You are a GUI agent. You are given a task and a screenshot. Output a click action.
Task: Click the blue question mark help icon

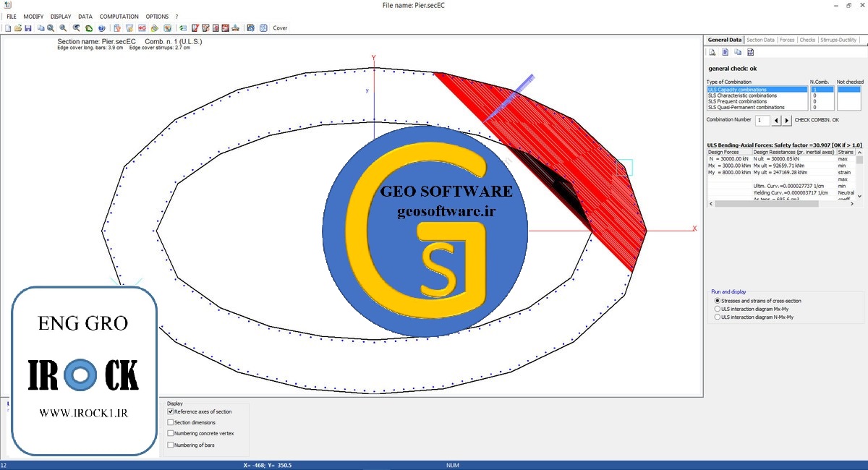tap(101, 28)
